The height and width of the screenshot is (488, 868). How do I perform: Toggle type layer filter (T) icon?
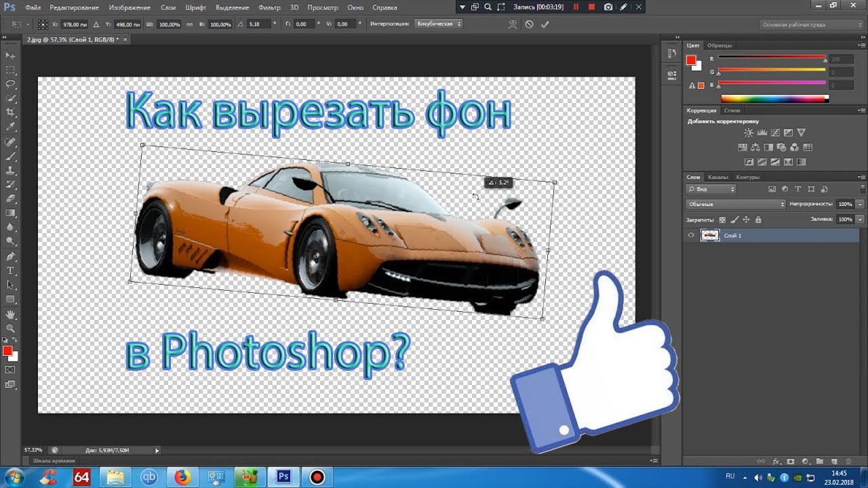(x=797, y=189)
